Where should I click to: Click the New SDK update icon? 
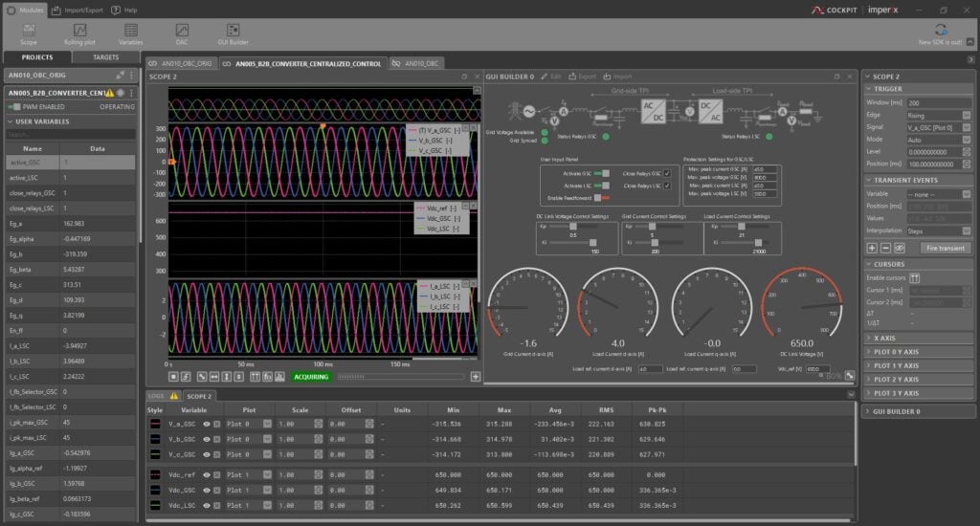pos(940,31)
